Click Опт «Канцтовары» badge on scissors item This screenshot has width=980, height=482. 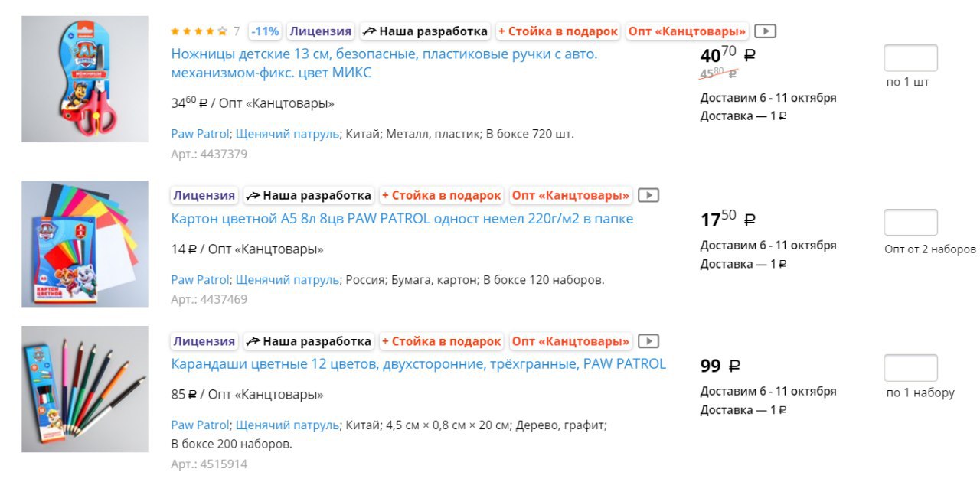687,31
